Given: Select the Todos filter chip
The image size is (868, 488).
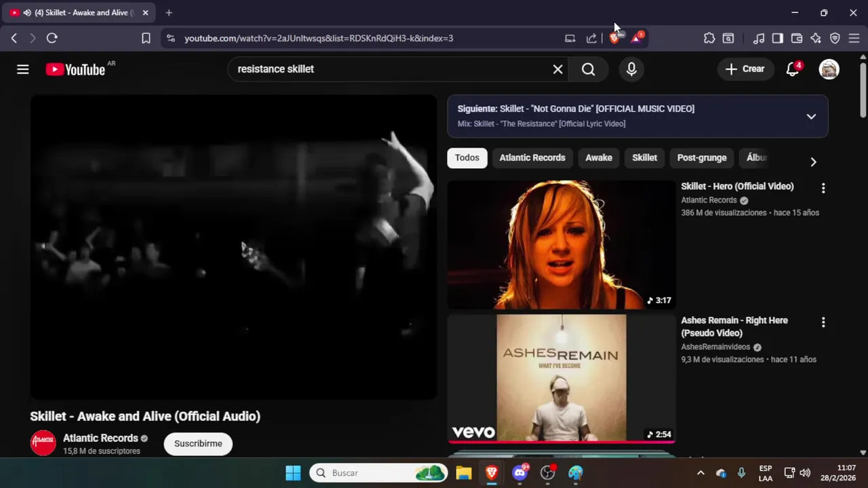Looking at the screenshot, I should click(x=467, y=157).
